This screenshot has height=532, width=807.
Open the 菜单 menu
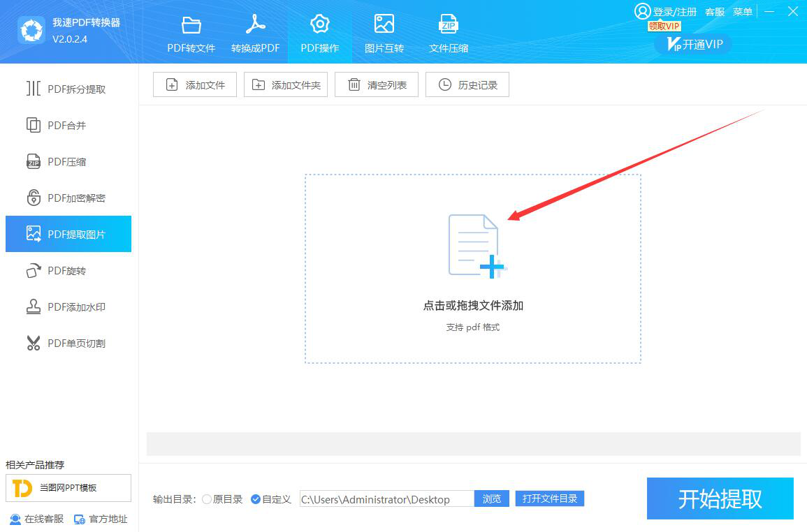coord(743,12)
